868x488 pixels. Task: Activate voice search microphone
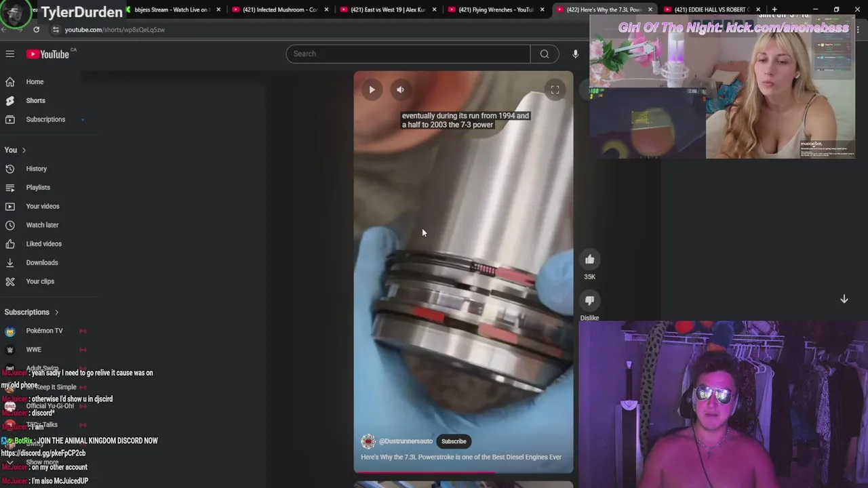[x=575, y=54]
